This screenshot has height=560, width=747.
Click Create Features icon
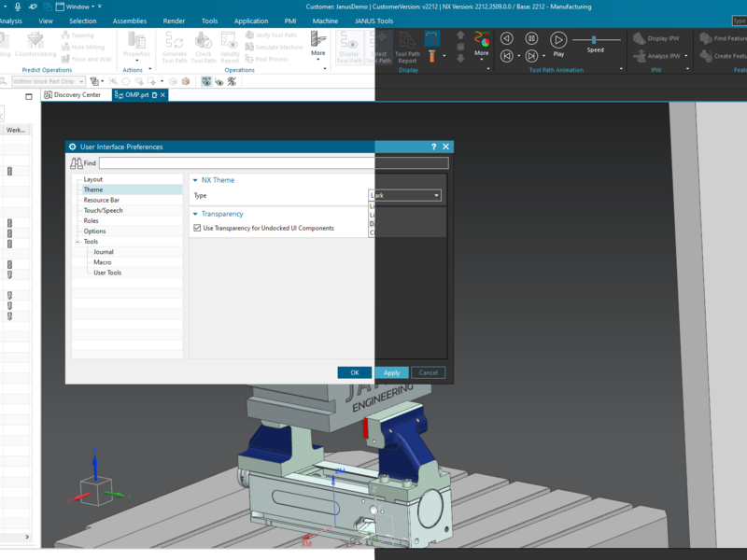click(706, 56)
